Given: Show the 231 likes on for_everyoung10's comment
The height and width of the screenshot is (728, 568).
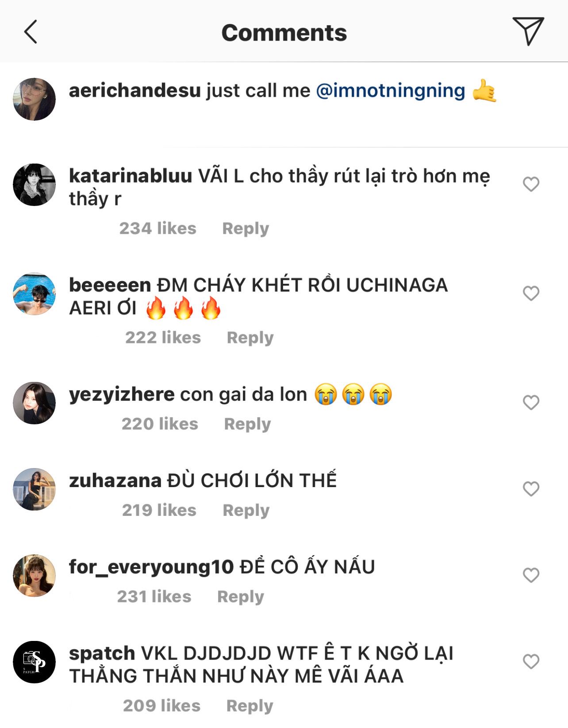Looking at the screenshot, I should point(154,597).
